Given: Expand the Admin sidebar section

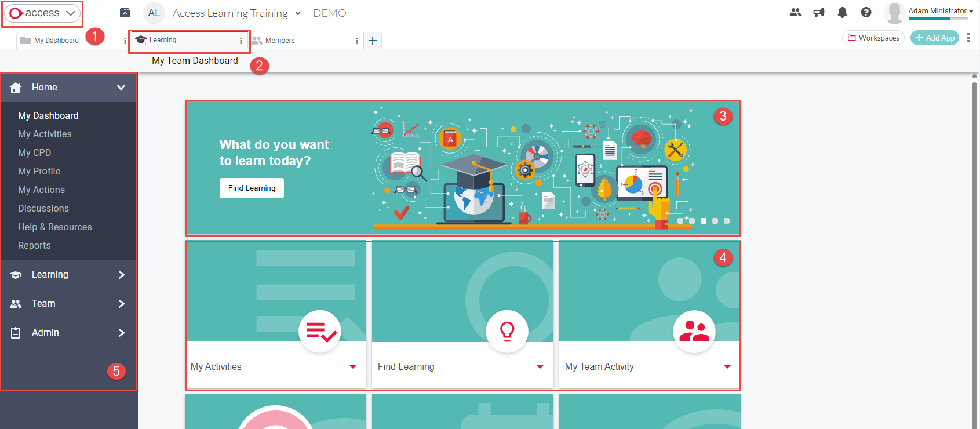Looking at the screenshot, I should pos(121,333).
